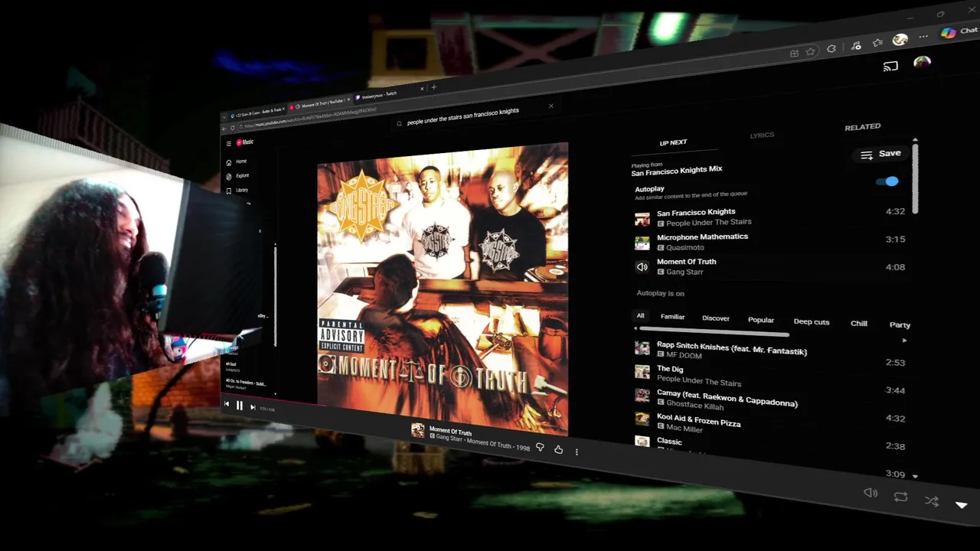Click the down arrow at the queue scrollbar bottom
Screen dimensions: 980x551
(915, 477)
